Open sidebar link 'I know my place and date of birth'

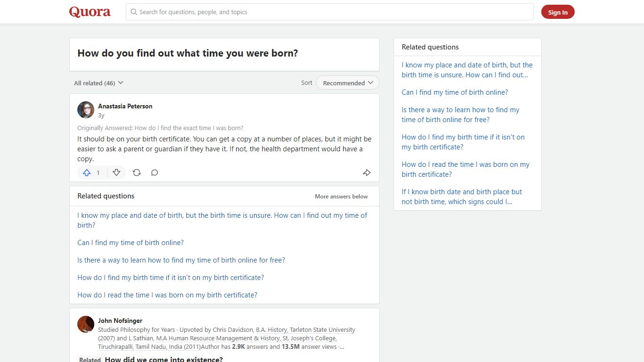467,70
